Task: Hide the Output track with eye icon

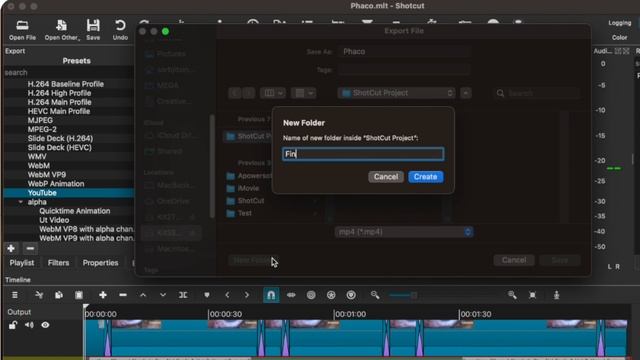Action: (45, 325)
